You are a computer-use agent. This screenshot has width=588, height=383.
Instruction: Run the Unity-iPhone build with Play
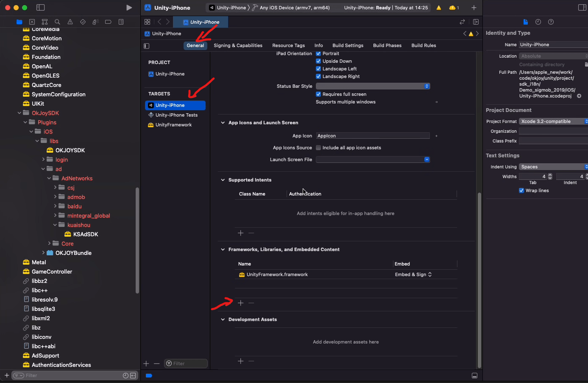129,8
